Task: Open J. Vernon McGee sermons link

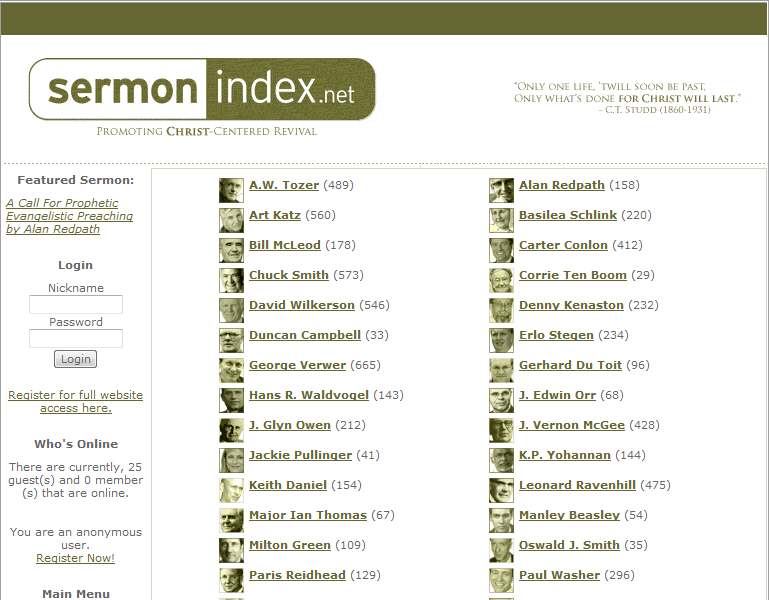Action: 572,424
